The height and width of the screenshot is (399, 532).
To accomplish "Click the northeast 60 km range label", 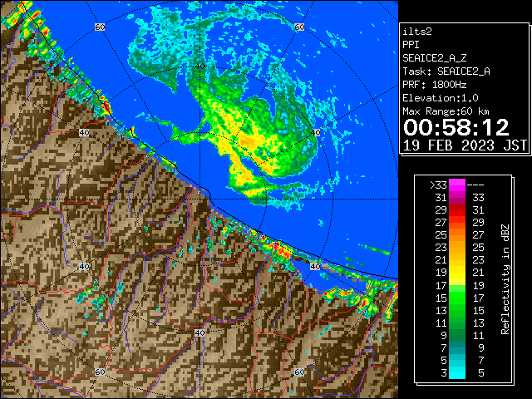I will pos(299,27).
